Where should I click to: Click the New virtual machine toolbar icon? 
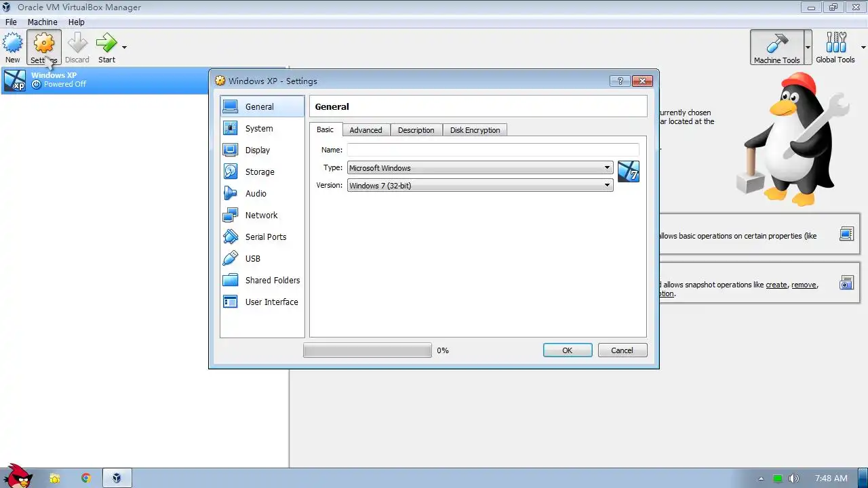pyautogui.click(x=12, y=47)
